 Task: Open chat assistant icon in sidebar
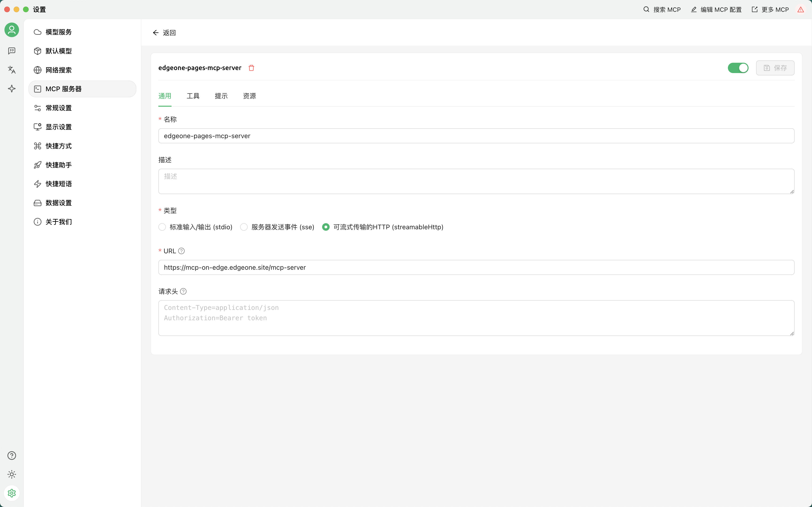point(12,51)
